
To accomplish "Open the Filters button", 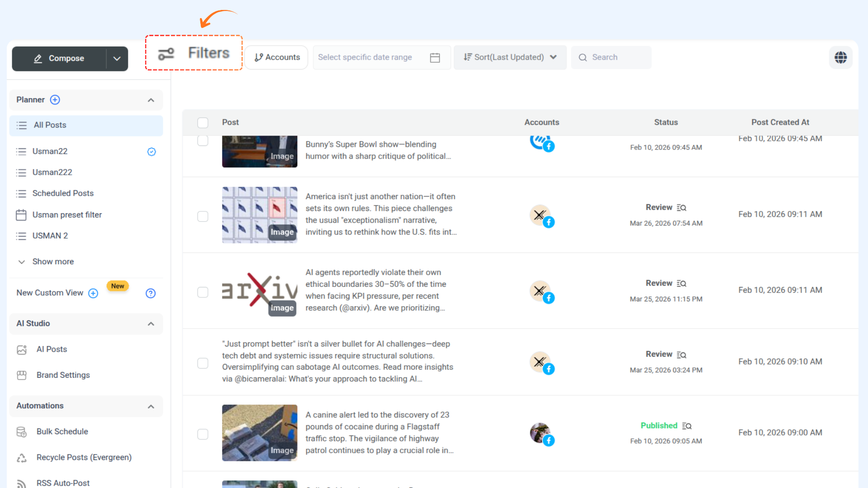I will click(x=194, y=53).
